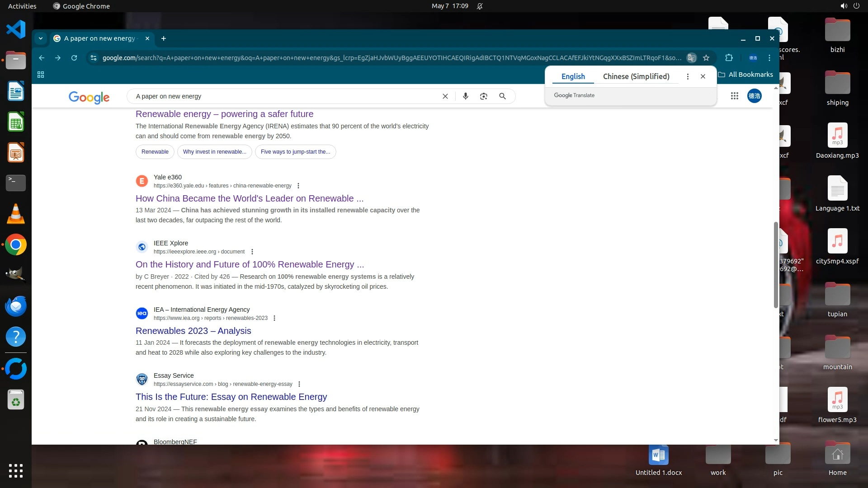Clear the search box with X icon

pyautogui.click(x=445, y=96)
